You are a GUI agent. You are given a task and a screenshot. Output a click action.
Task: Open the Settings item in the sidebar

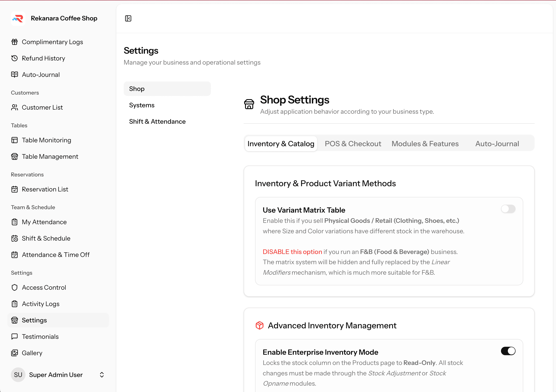(x=58, y=320)
